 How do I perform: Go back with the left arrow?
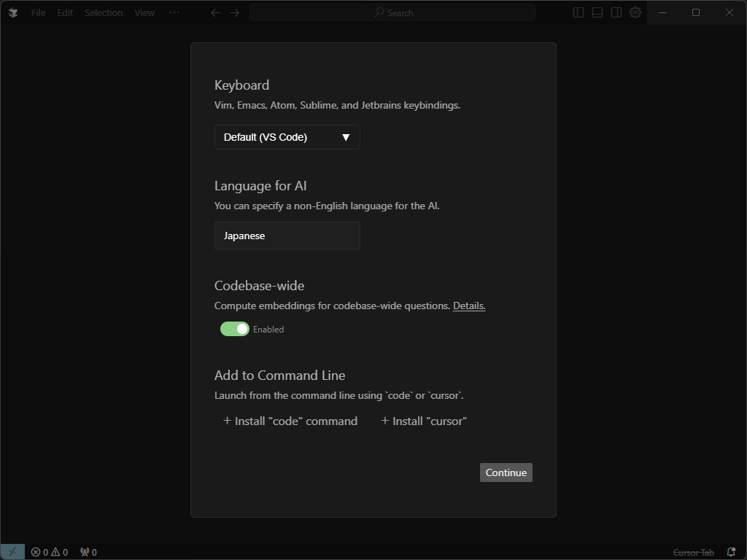[x=215, y=13]
